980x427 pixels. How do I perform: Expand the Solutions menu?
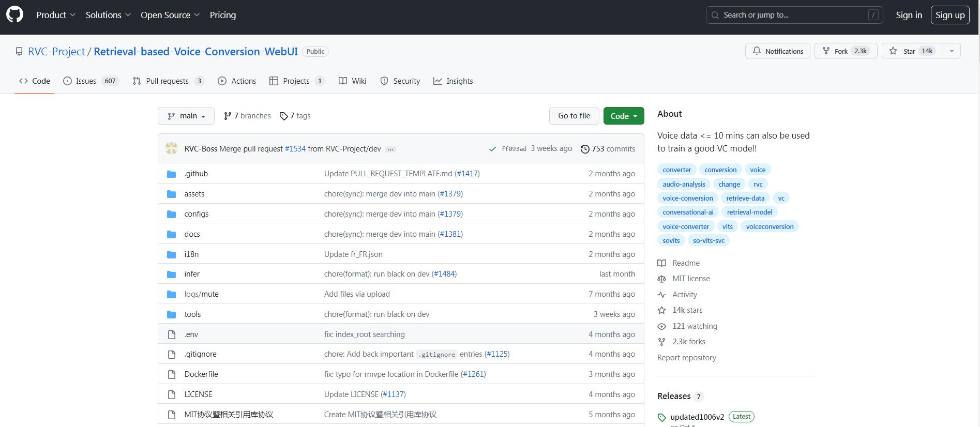108,15
